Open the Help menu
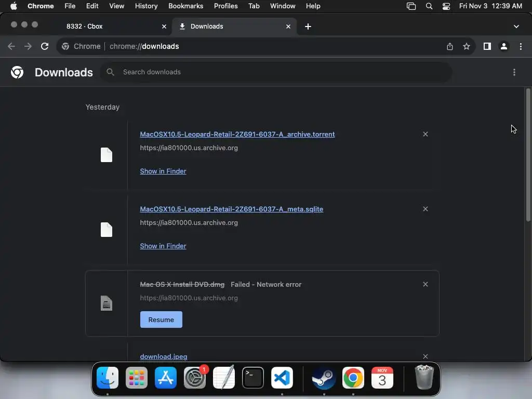 pyautogui.click(x=313, y=6)
